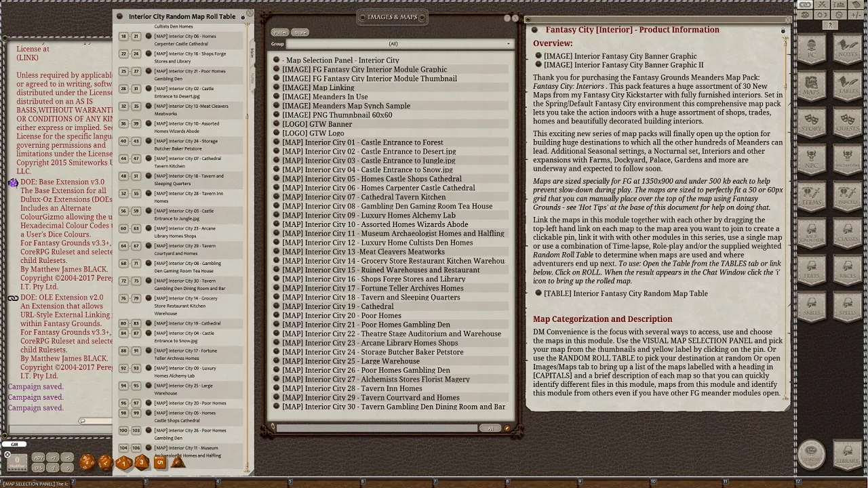Screen dimensions: 868x488
Task: Open the Quests sidebar button
Action: click(848, 123)
